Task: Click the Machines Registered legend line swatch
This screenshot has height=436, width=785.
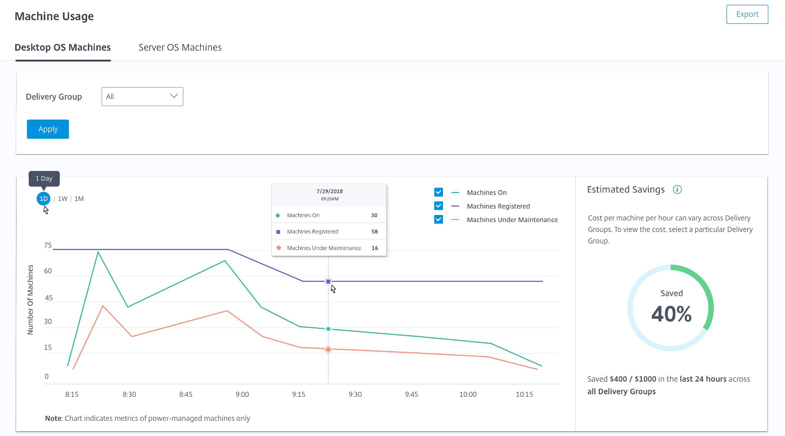Action: coord(455,206)
